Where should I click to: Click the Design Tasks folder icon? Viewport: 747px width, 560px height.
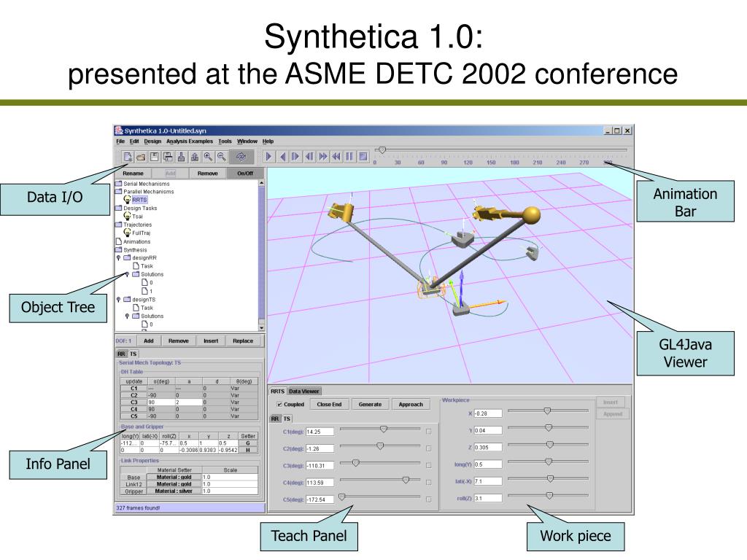(x=119, y=208)
